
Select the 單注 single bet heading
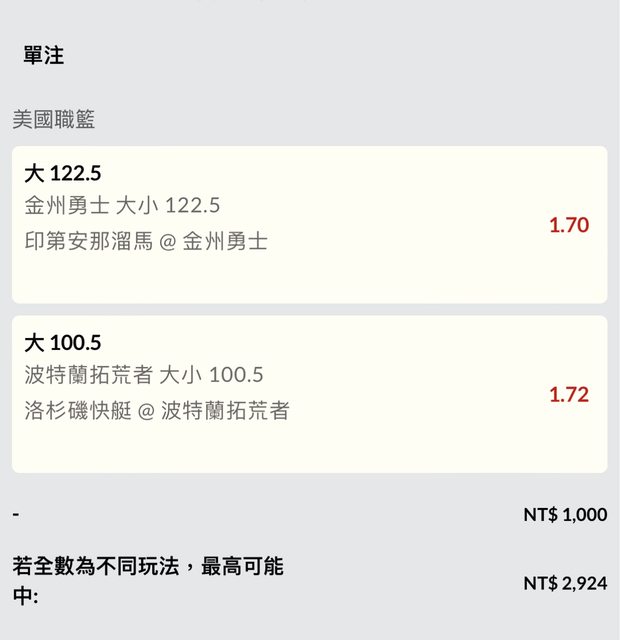pyautogui.click(x=44, y=56)
